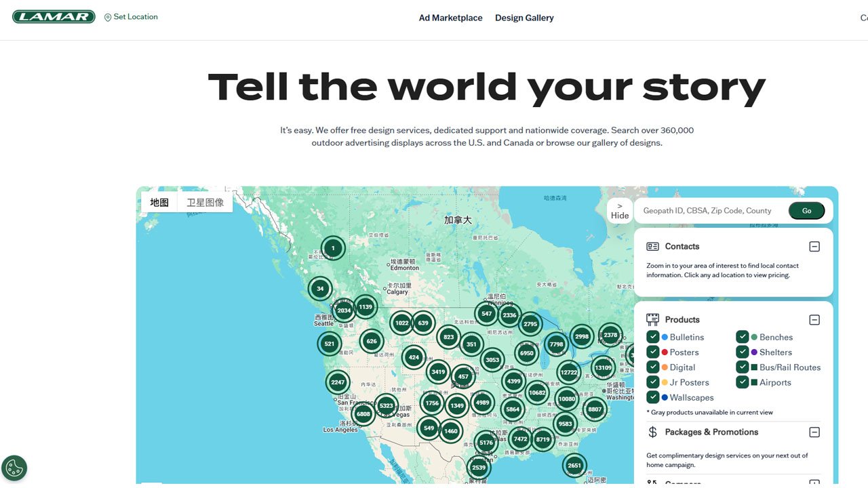Click the map cluster labeled 1 in Canada
The height and width of the screenshot is (488, 868).
[333, 248]
